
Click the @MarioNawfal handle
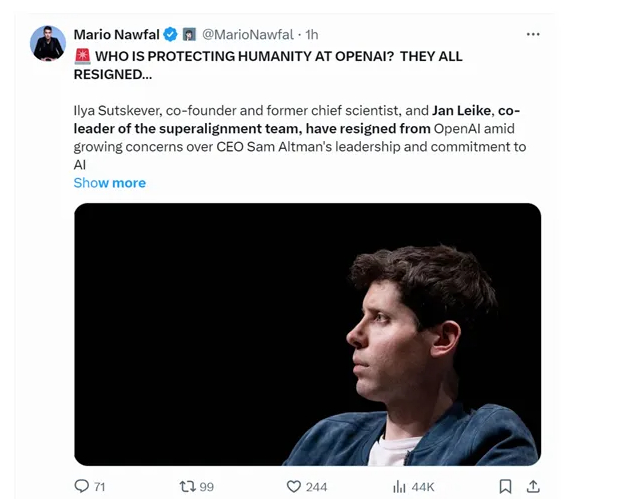point(248,35)
